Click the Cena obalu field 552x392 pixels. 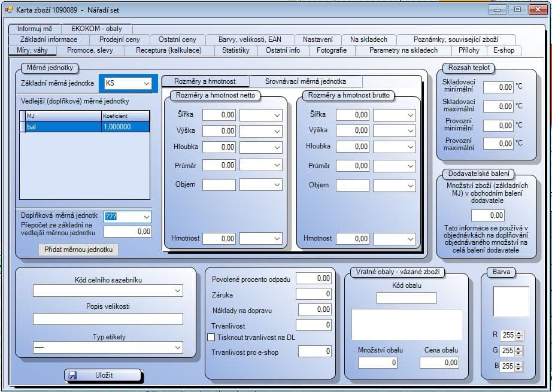439,363
